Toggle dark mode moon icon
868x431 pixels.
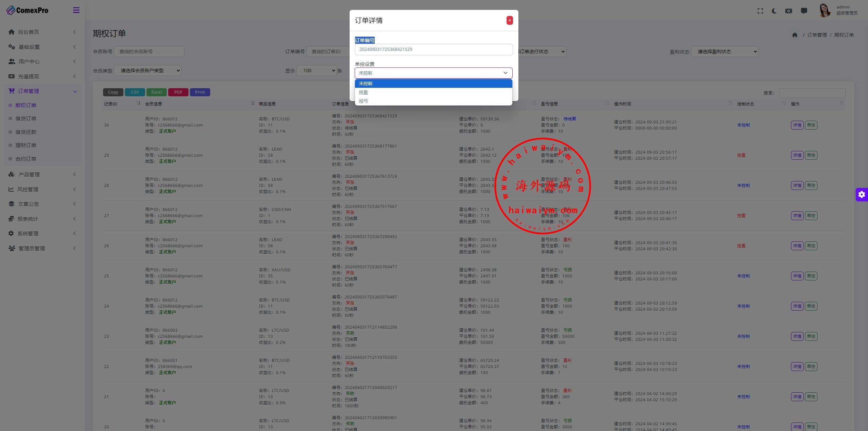point(774,11)
